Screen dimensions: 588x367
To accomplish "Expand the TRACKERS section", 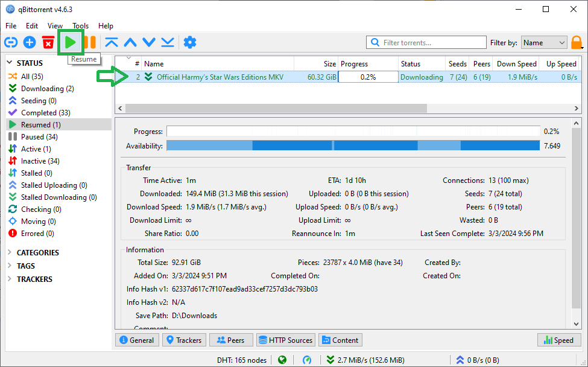I will (10, 279).
